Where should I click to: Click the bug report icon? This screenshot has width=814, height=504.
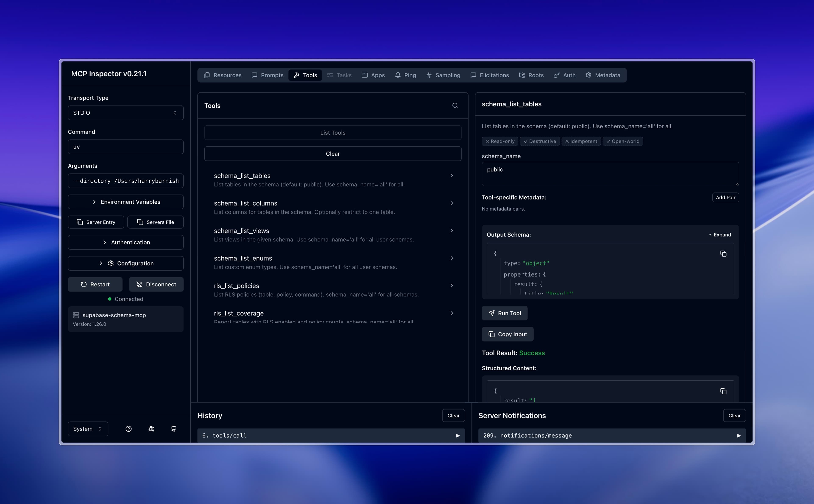tap(151, 429)
